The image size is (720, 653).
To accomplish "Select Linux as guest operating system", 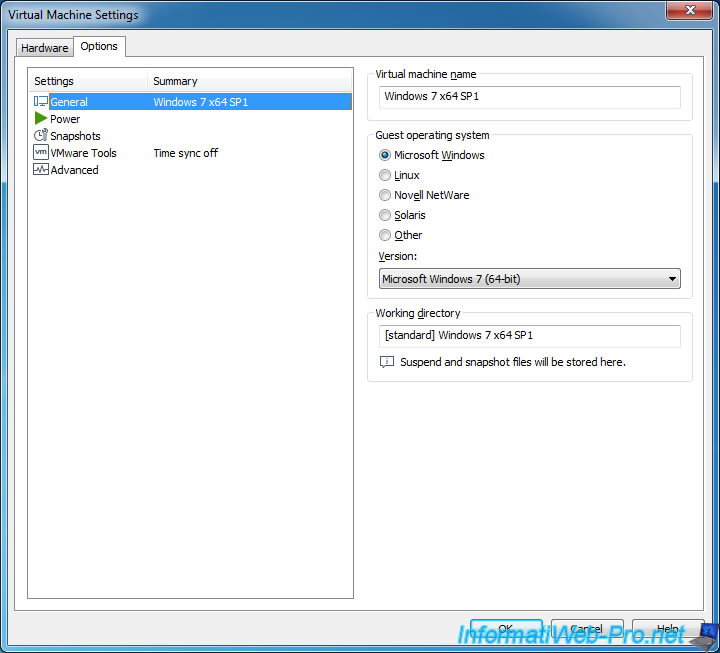I will point(385,175).
